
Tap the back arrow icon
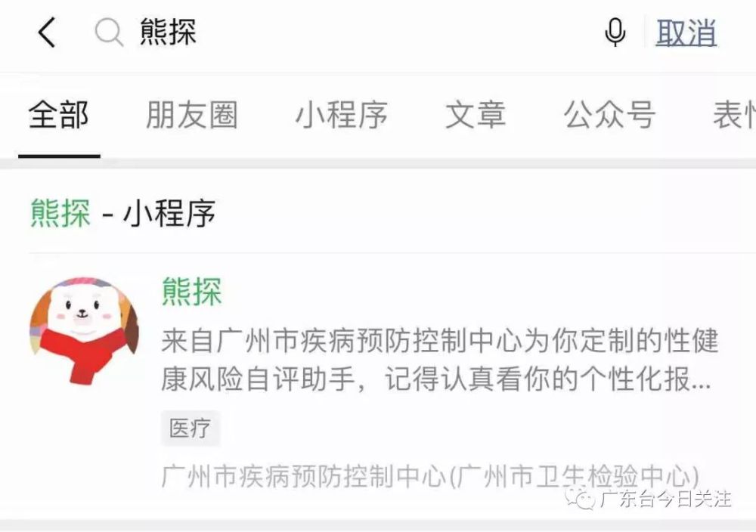click(x=47, y=32)
